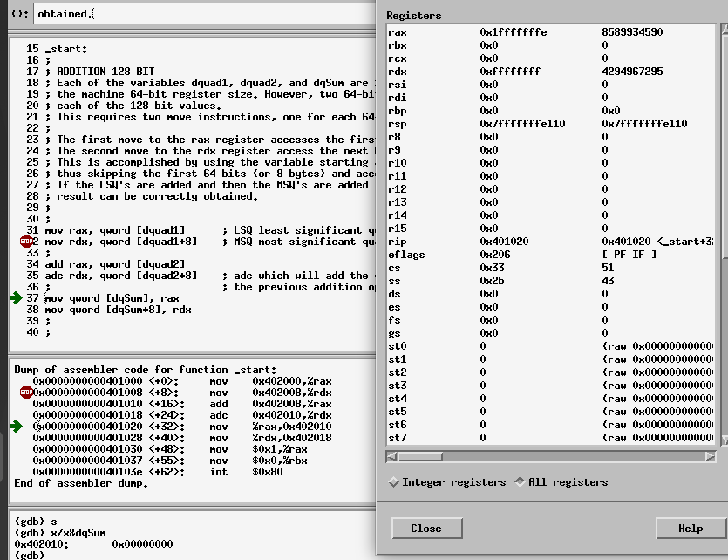Select the st2 floating-point register row
728x560 pixels.
click(x=551, y=372)
